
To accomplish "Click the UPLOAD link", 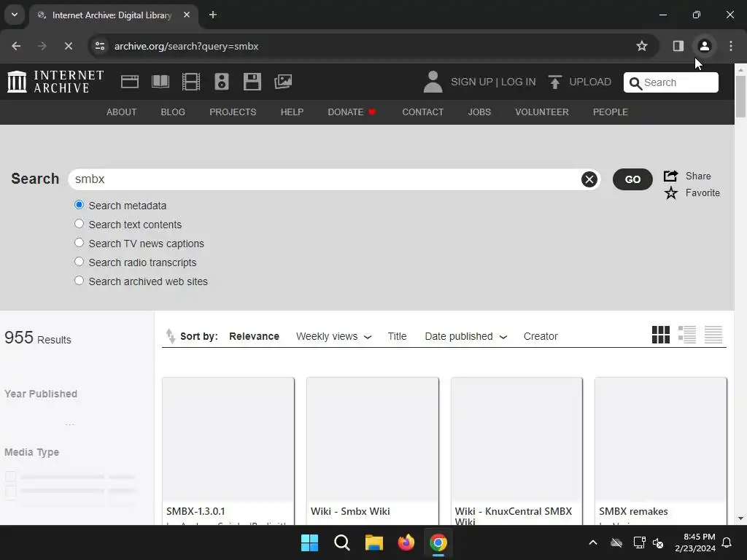I will coord(589,82).
